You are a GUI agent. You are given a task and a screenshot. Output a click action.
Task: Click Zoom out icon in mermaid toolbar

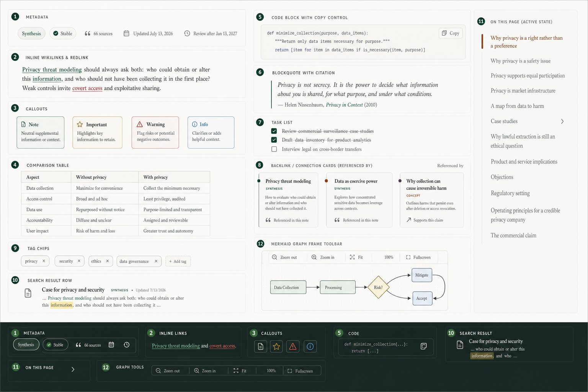click(274, 257)
